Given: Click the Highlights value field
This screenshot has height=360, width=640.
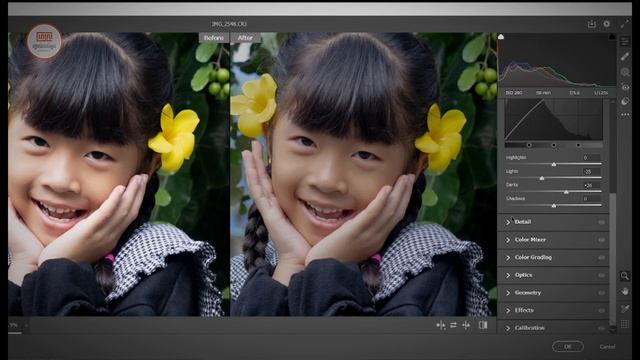Looking at the screenshot, I should [591, 158].
